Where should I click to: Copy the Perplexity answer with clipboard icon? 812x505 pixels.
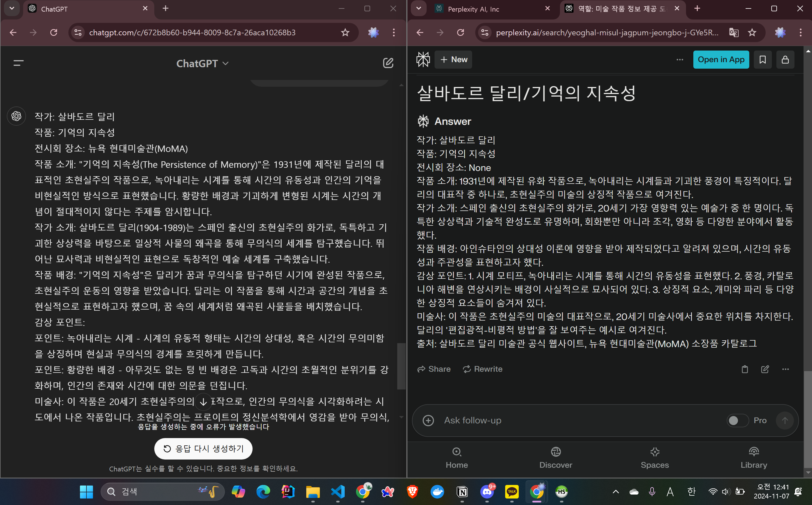tap(744, 369)
